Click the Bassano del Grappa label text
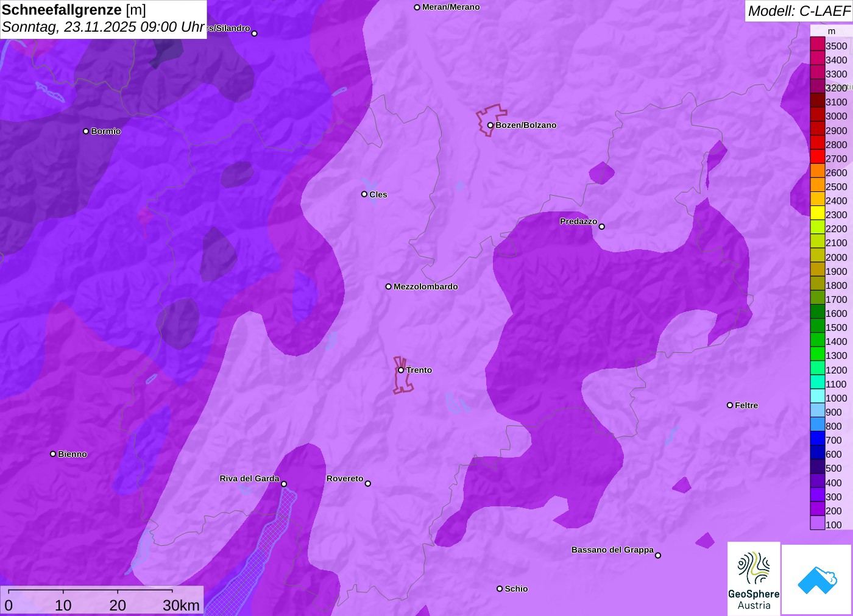The width and height of the screenshot is (853, 616). pos(612,550)
